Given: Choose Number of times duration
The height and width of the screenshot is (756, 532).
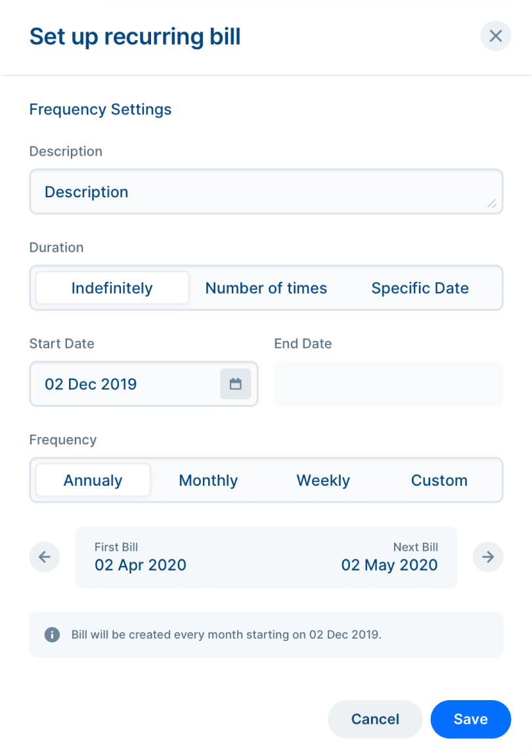Looking at the screenshot, I should (266, 288).
